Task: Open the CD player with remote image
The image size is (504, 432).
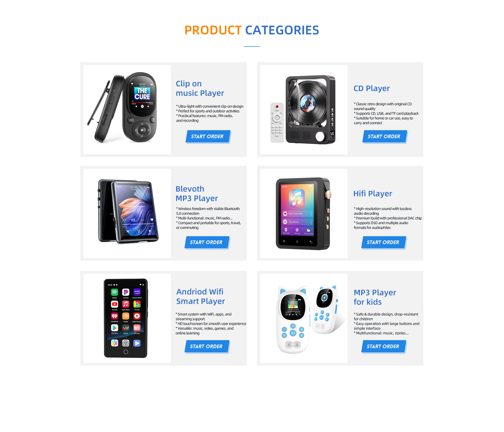Action: pos(304,109)
